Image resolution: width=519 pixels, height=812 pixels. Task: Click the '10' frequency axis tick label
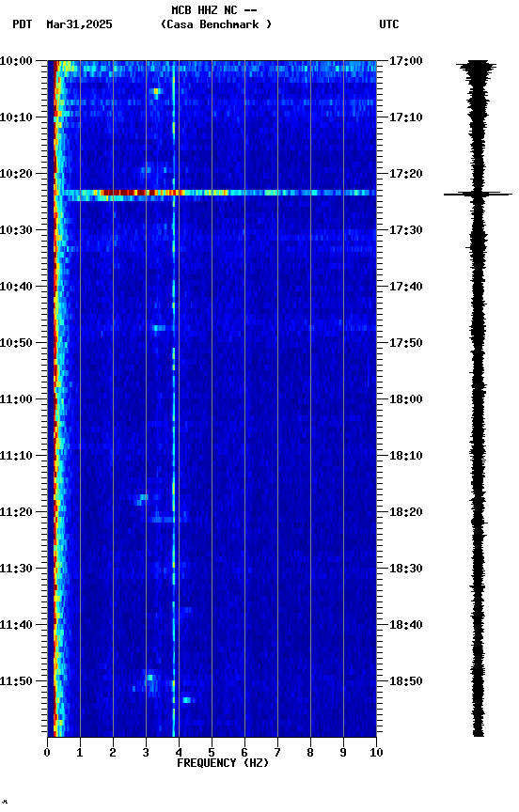[376, 753]
